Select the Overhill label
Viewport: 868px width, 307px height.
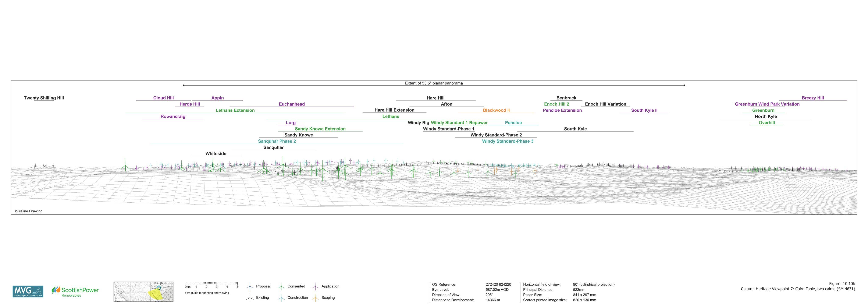767,123
